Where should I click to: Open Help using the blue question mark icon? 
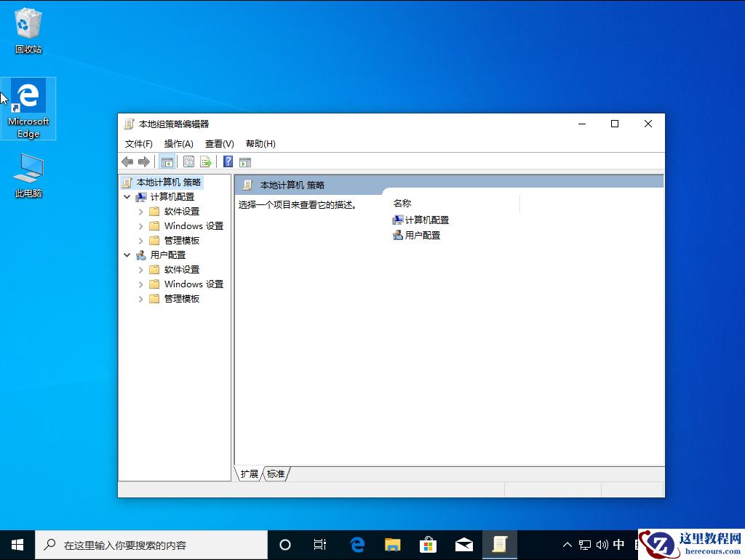point(228,161)
